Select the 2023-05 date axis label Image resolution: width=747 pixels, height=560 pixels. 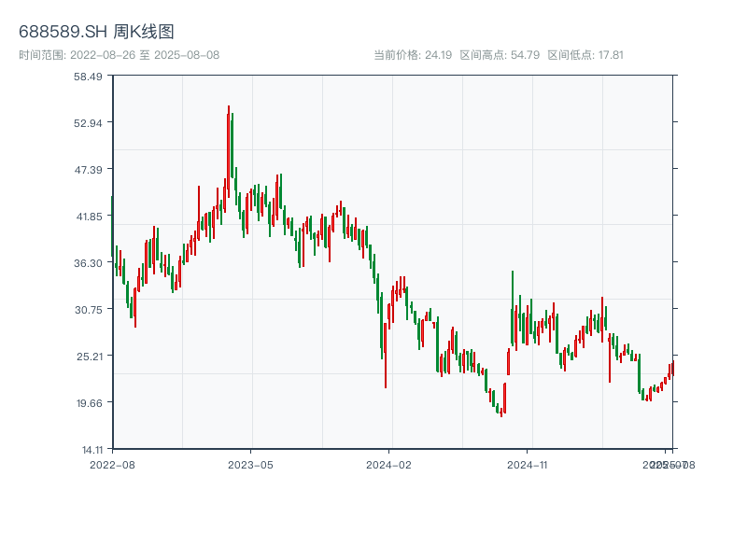click(250, 464)
